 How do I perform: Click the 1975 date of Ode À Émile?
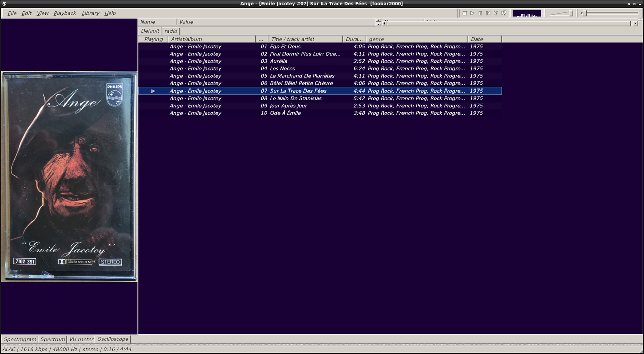coord(476,113)
